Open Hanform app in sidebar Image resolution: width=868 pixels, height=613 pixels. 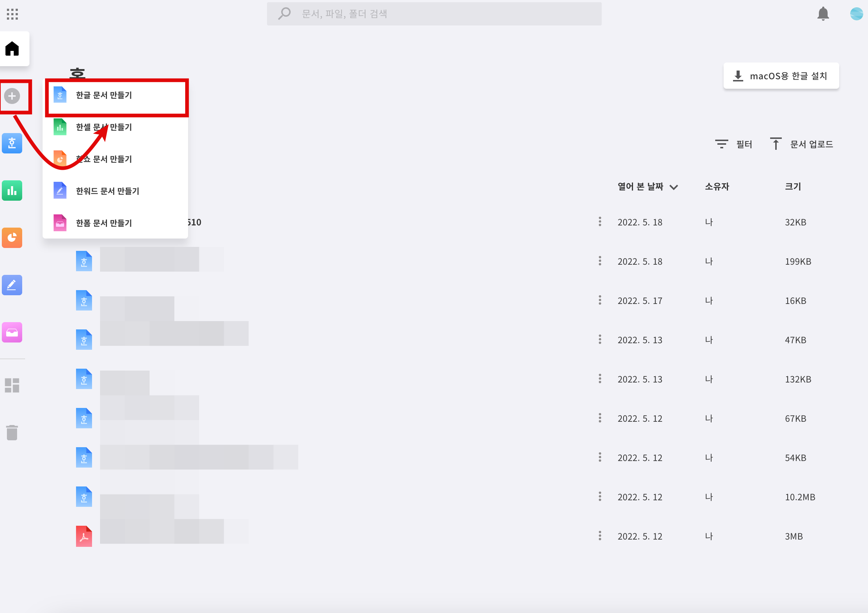(12, 332)
